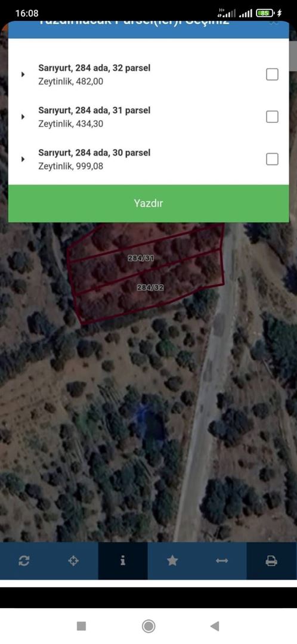Click the green Yazdır button
This screenshot has height=644, width=297.
tap(148, 203)
